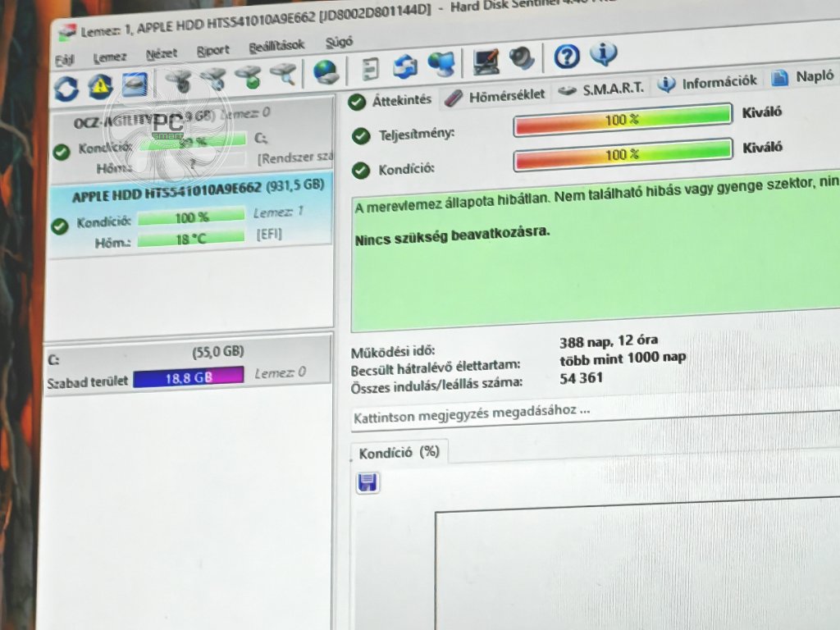Click the green check beside OCZ-AGILITY disk
This screenshot has width=840, height=630.
62,152
